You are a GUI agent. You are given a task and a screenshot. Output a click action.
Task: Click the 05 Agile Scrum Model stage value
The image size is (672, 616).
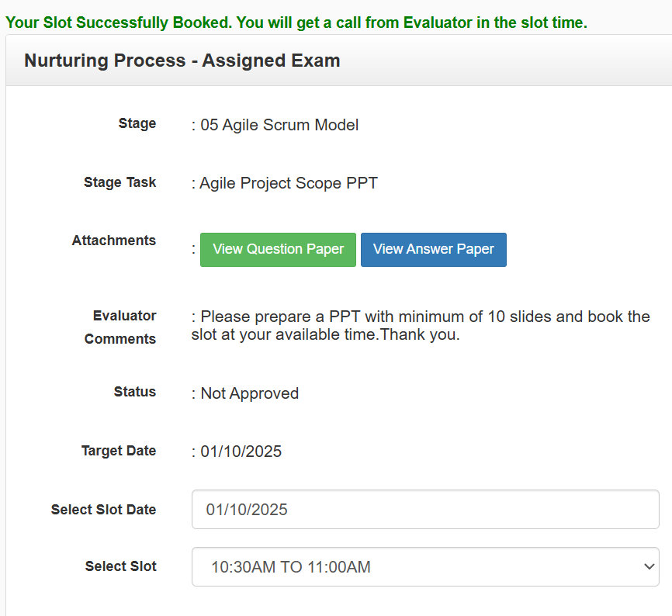pos(279,125)
